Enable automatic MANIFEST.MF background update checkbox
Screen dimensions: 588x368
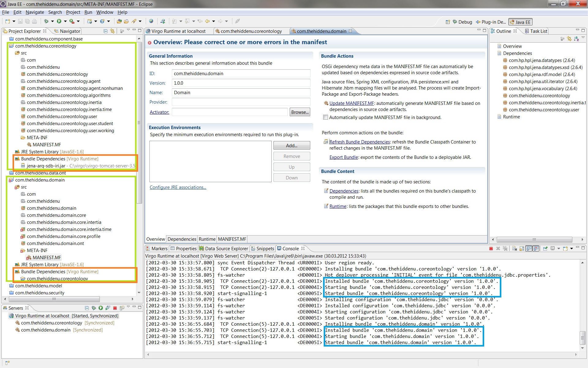326,117
